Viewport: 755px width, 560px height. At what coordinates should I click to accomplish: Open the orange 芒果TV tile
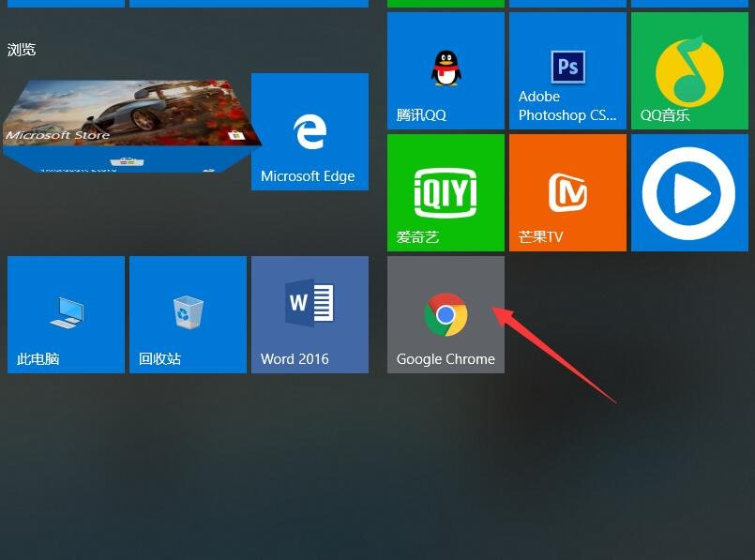click(x=567, y=192)
